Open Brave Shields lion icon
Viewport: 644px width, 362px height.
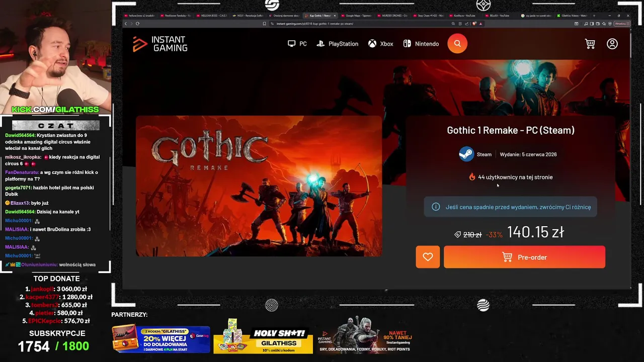474,24
